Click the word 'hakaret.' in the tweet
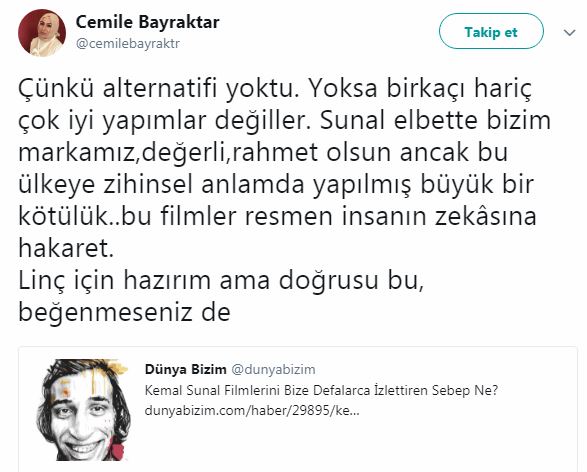Screen dimensions: 587x472 (66, 249)
